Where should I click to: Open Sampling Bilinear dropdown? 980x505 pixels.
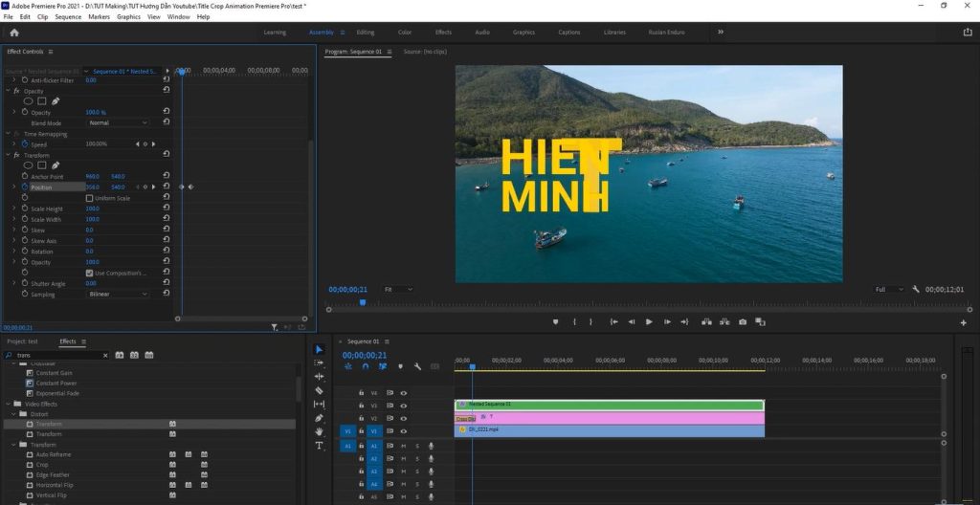118,294
